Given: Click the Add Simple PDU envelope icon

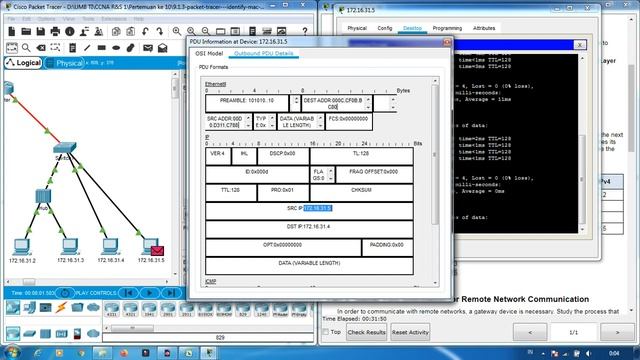Looking at the screenshot, I should [148, 48].
